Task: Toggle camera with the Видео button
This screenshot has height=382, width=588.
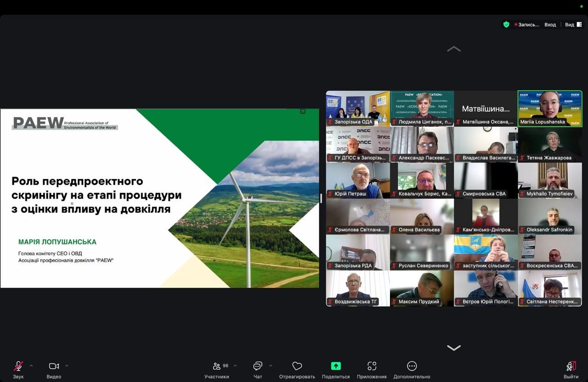Action: click(54, 366)
